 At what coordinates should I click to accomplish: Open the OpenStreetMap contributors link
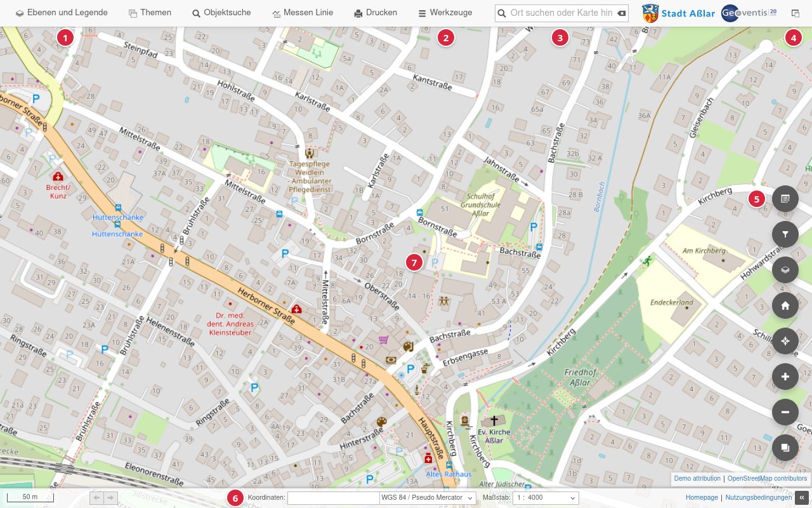point(768,479)
